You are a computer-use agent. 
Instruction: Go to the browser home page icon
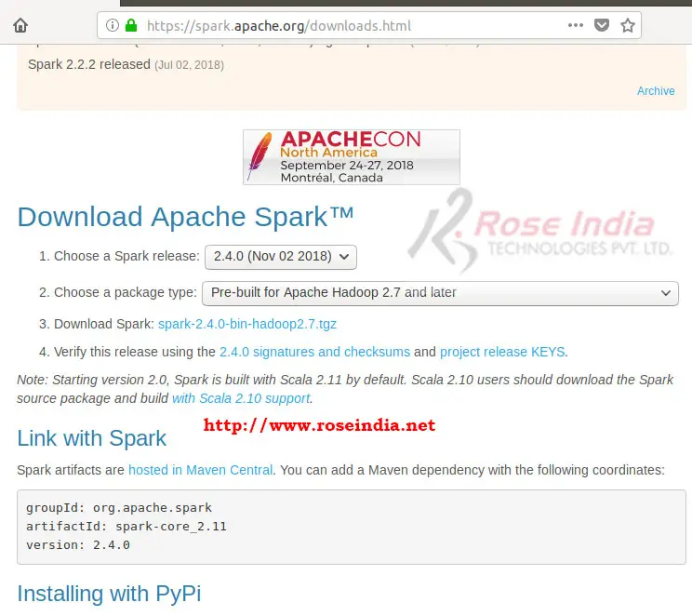click(x=20, y=26)
